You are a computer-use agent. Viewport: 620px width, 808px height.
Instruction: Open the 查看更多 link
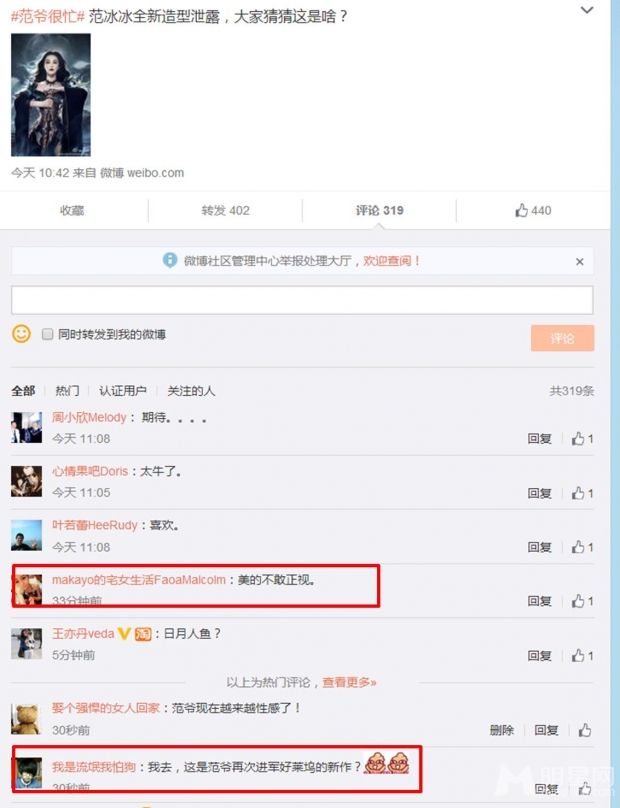tap(349, 682)
